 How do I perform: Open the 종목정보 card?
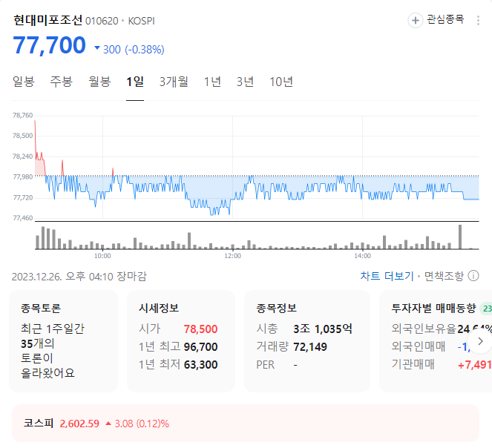pos(307,341)
